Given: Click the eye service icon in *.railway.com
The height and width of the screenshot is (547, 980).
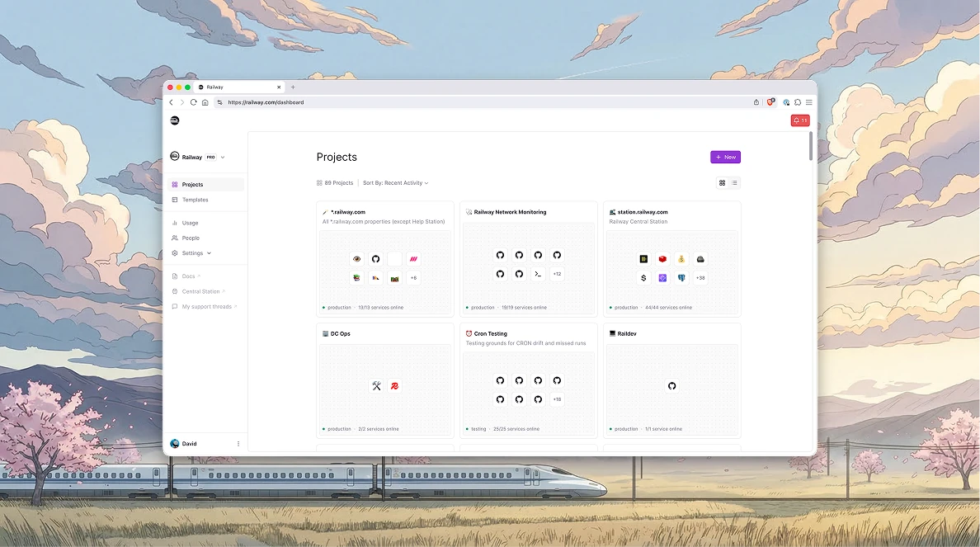Looking at the screenshot, I should click(x=357, y=259).
